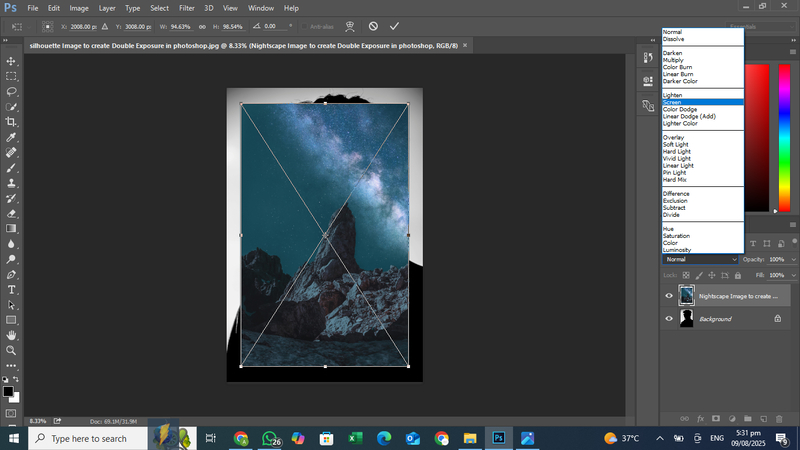Select the Path Selection tool
800x450 pixels.
(x=11, y=305)
